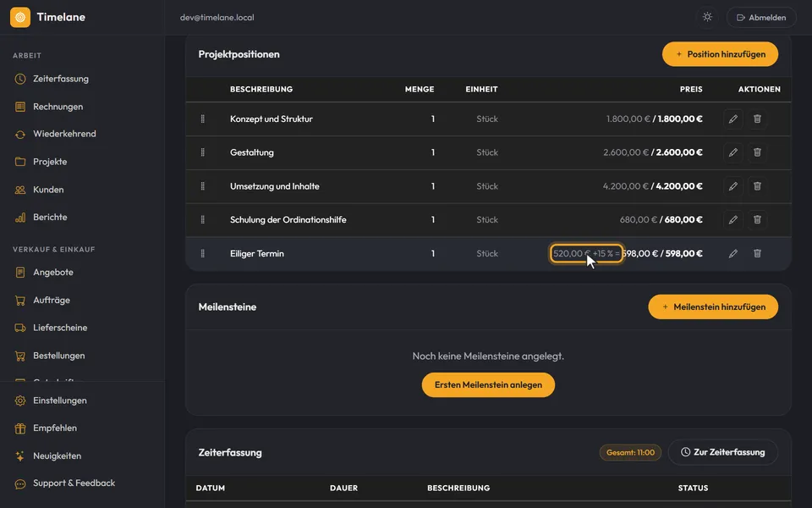Click drag handle of Umsetzung und Inhalte row

point(202,186)
